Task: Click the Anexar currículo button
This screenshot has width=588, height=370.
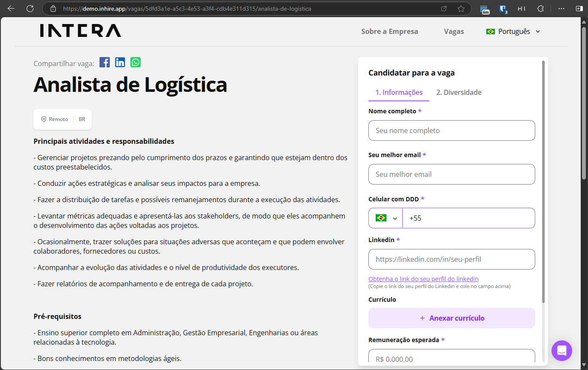Action: tap(452, 318)
